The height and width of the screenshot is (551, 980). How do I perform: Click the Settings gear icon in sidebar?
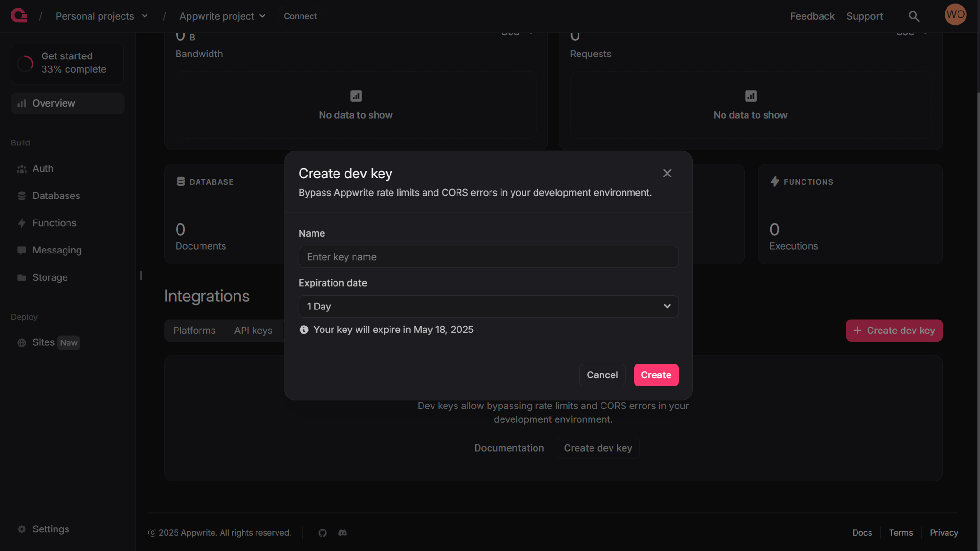22,529
